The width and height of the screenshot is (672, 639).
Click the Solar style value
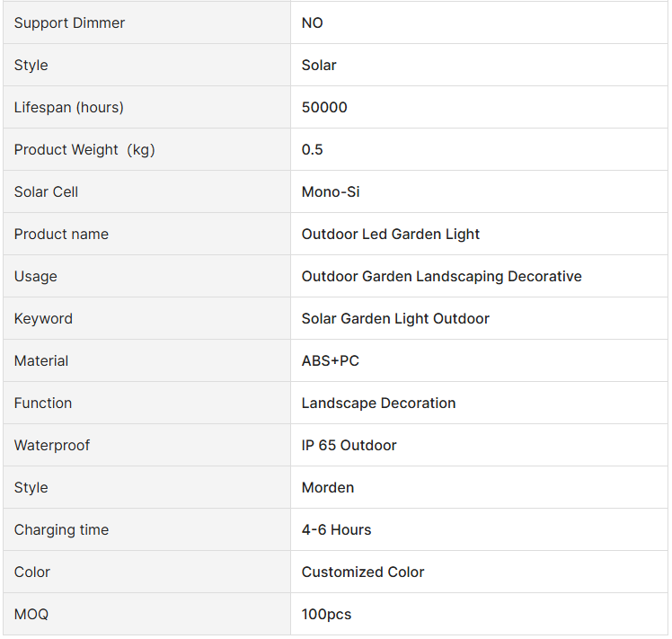click(x=319, y=66)
